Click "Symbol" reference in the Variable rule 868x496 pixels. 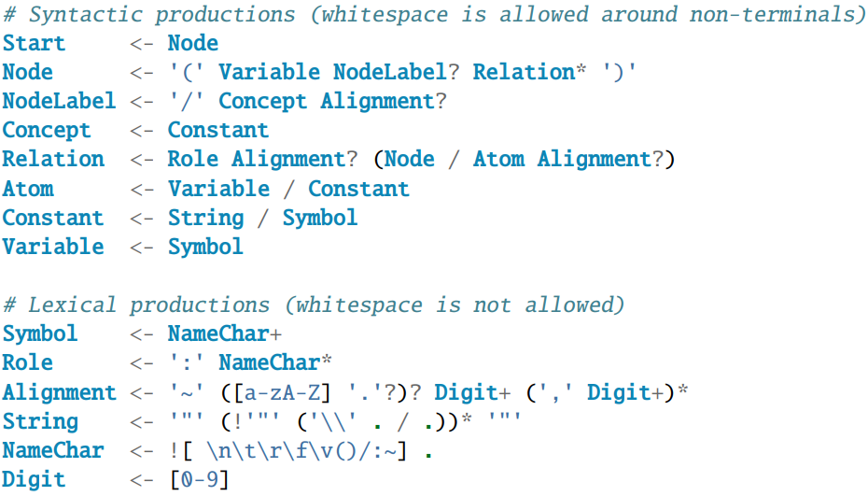point(205,247)
